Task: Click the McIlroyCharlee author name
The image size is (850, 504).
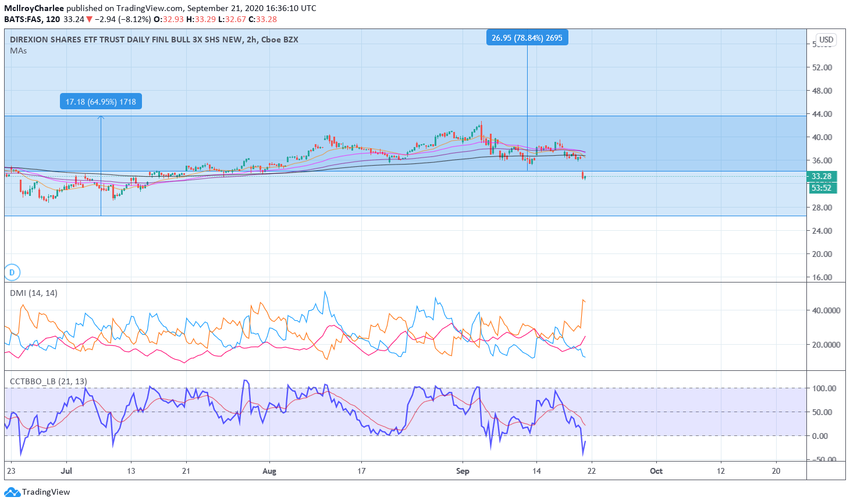Action: (34, 8)
